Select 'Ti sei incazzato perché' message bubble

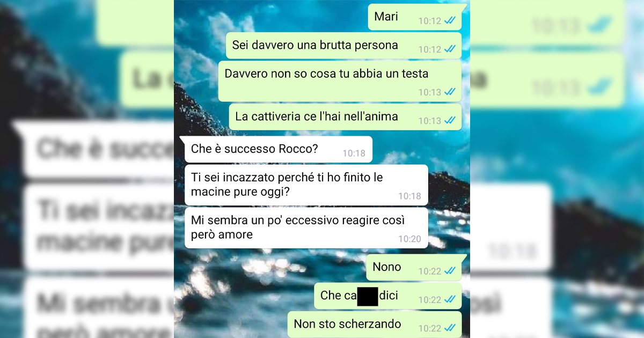(306, 185)
